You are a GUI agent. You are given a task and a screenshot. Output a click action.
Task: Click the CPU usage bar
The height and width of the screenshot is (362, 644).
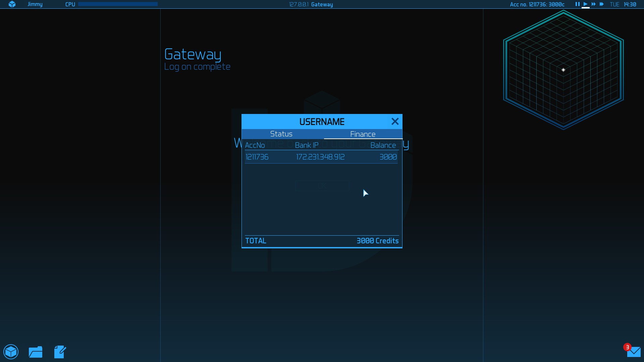tap(118, 4)
